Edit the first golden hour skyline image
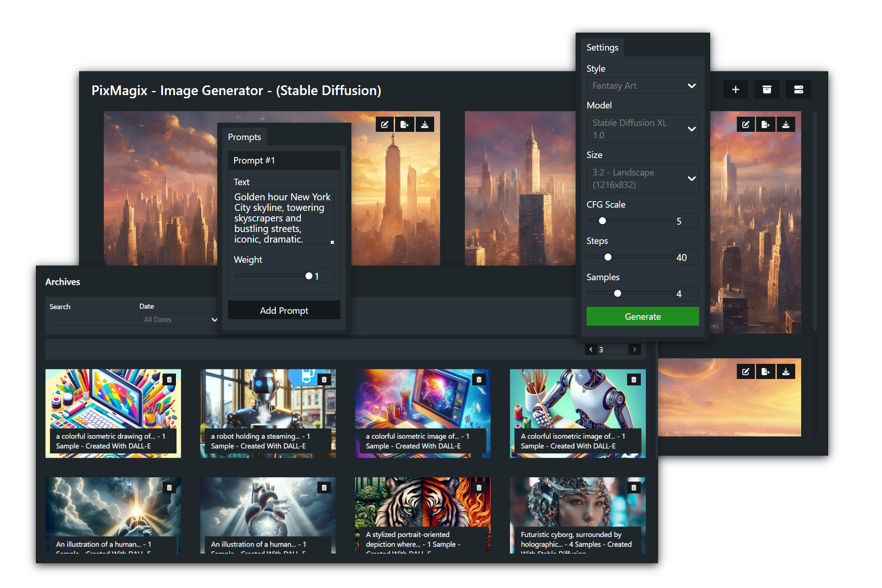Image resolution: width=882 pixels, height=588 pixels. click(384, 124)
